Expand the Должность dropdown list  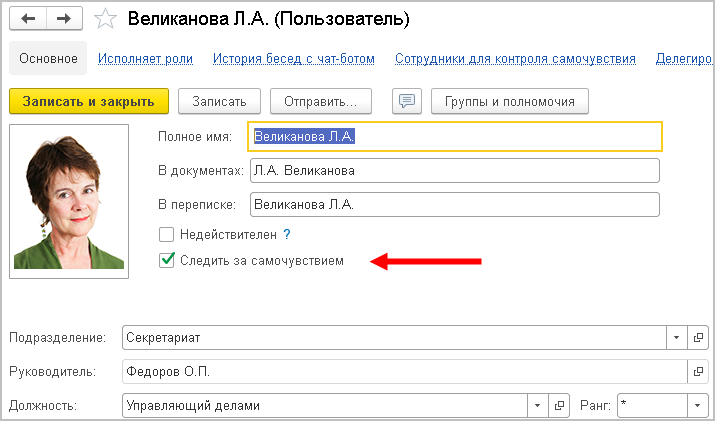[x=538, y=406]
